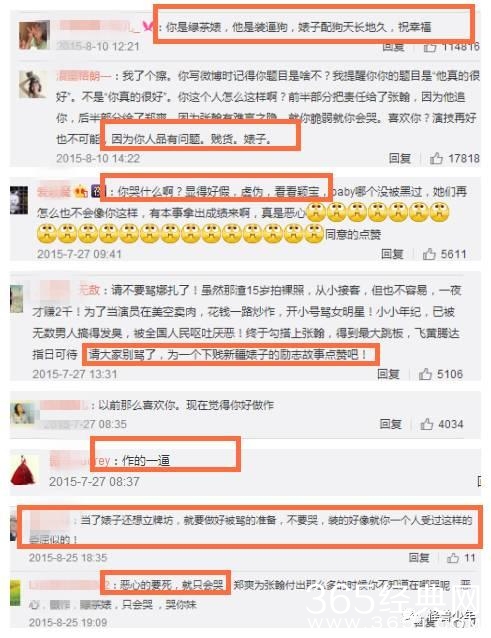
Task: Open username ending in 无敌
Action: [x=70, y=290]
